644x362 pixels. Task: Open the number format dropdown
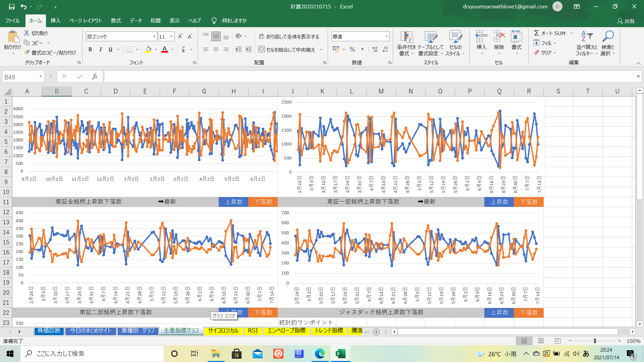386,37
